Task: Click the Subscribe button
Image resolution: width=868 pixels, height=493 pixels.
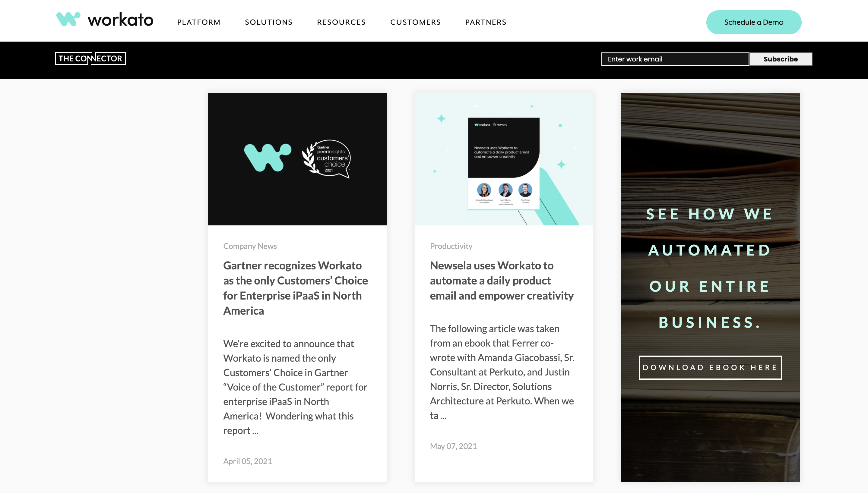Action: point(781,59)
